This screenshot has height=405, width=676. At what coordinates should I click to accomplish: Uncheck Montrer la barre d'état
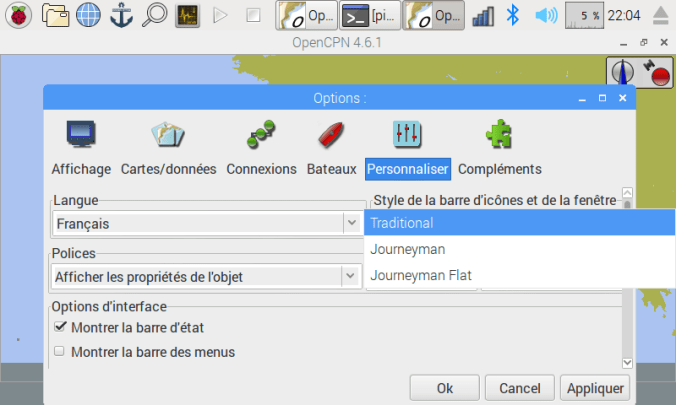tap(60, 328)
